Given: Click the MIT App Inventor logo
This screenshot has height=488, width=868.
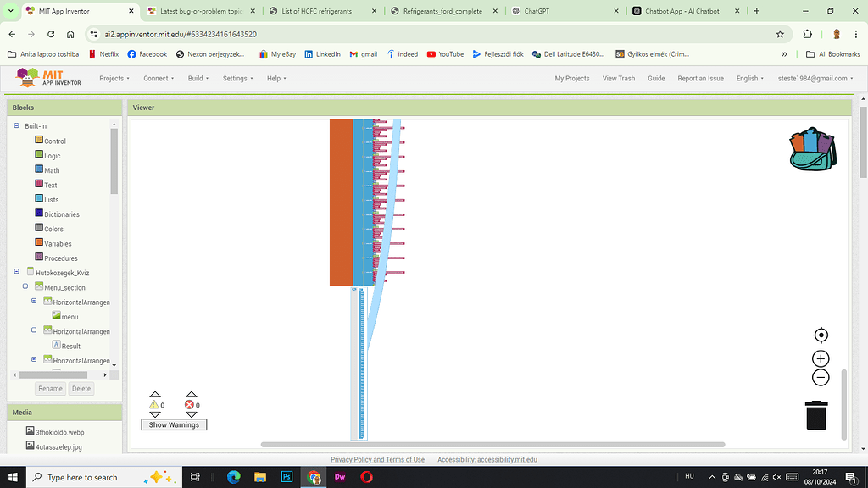Looking at the screenshot, I should pos(48,78).
